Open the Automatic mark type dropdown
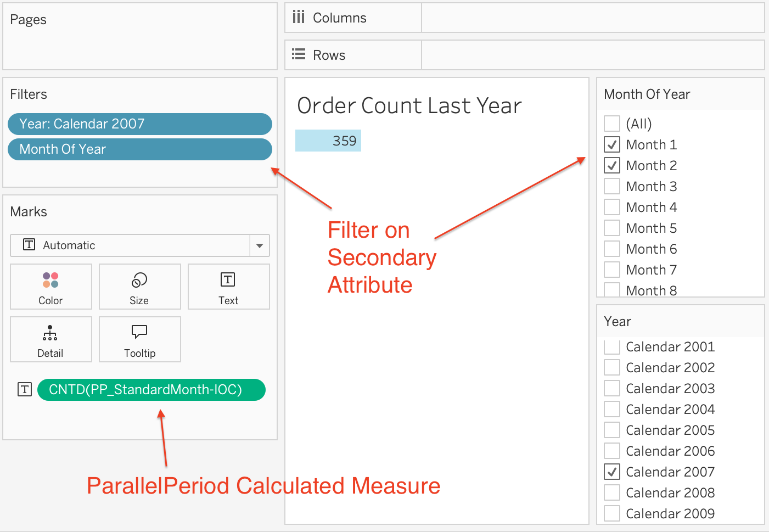 [x=260, y=245]
